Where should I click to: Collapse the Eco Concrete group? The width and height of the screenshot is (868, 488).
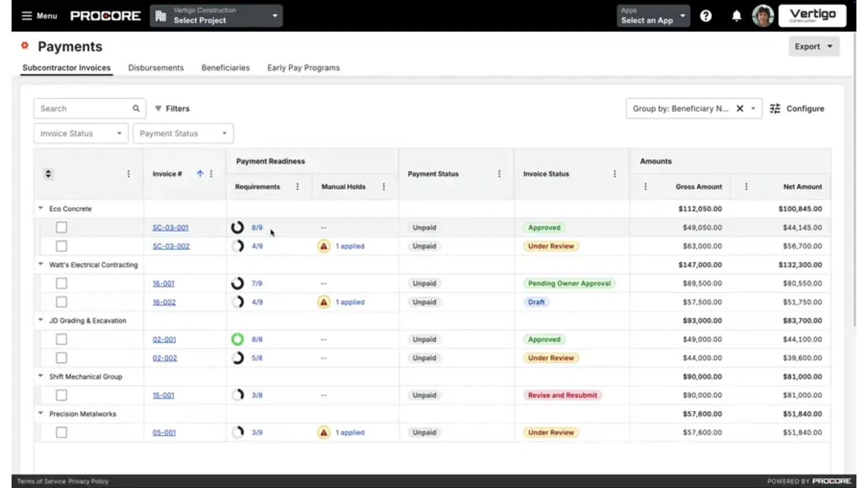(41, 208)
